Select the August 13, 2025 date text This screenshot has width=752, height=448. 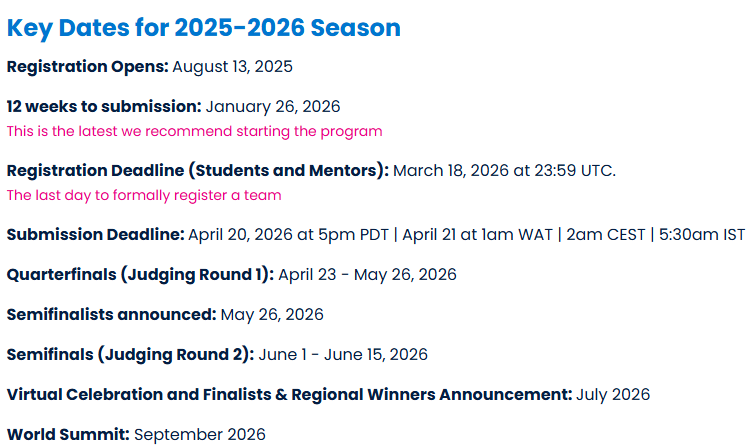[x=232, y=67]
